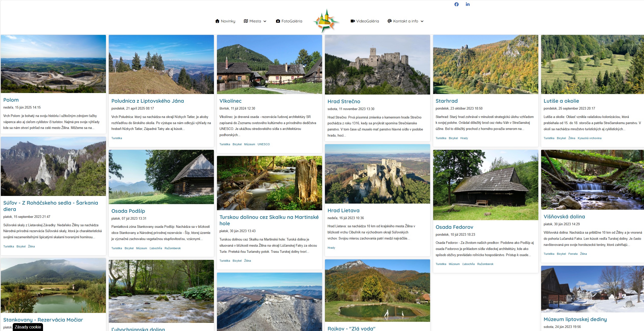
Task: Open the Hrad Lietava castle photo
Action: click(x=377, y=174)
